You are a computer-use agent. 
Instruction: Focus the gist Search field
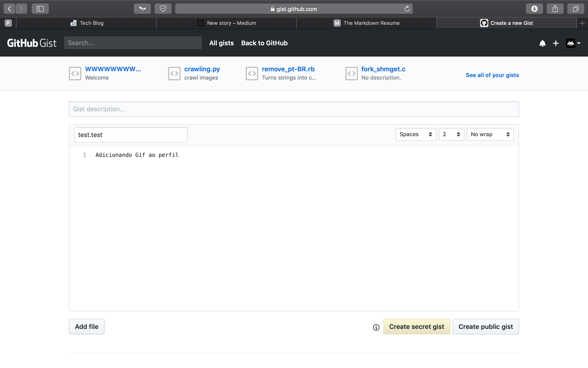[x=133, y=43]
